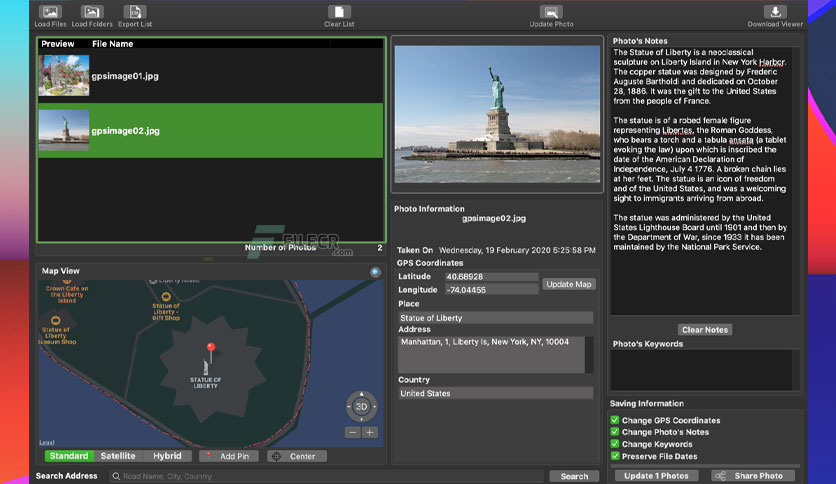The width and height of the screenshot is (836, 484).
Task: Click the Search button
Action: (574, 476)
